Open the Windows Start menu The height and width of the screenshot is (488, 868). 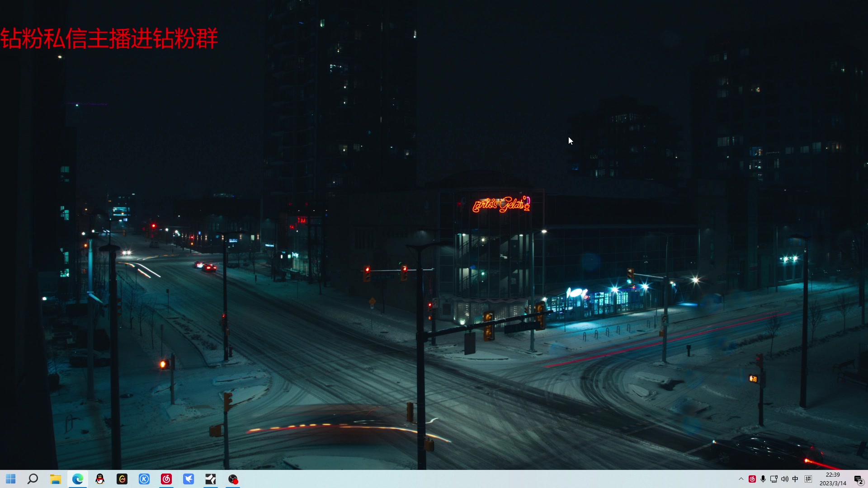[11, 479]
